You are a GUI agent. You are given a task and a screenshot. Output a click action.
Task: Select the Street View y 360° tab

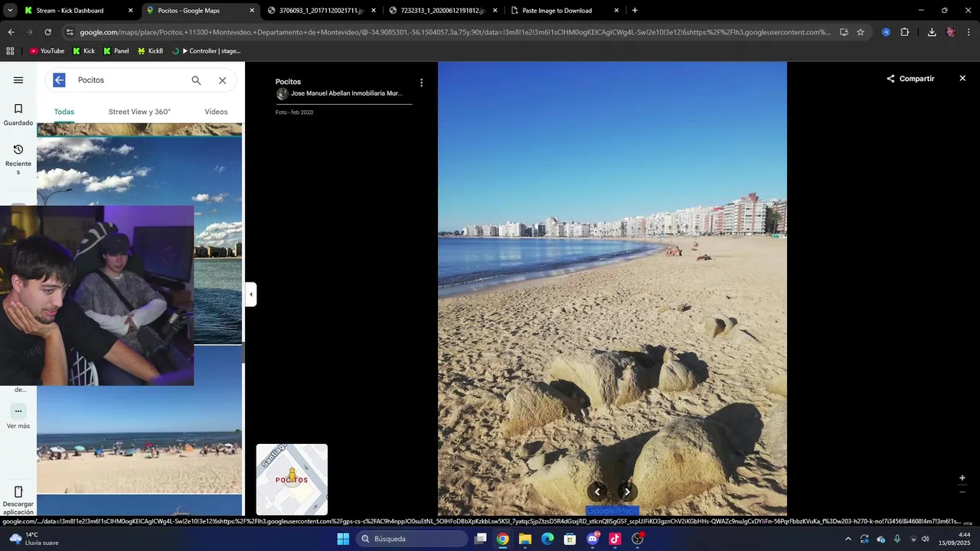click(x=139, y=112)
